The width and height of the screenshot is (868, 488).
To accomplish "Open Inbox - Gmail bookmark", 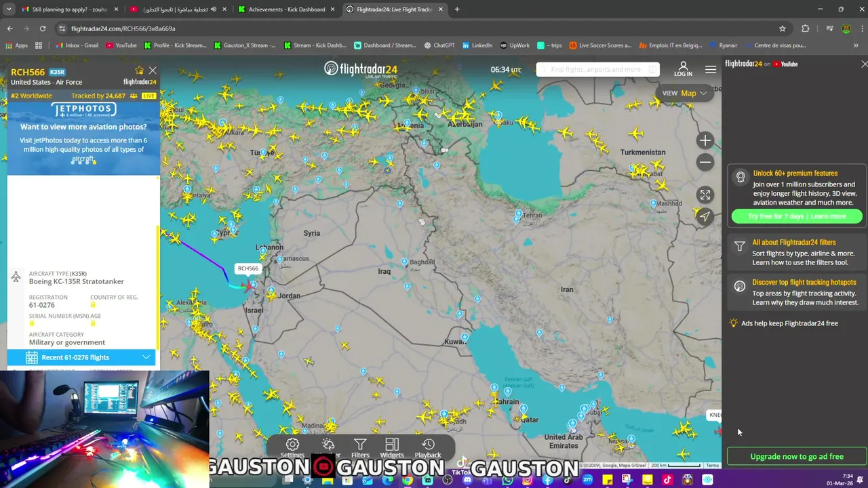I will coord(77,45).
